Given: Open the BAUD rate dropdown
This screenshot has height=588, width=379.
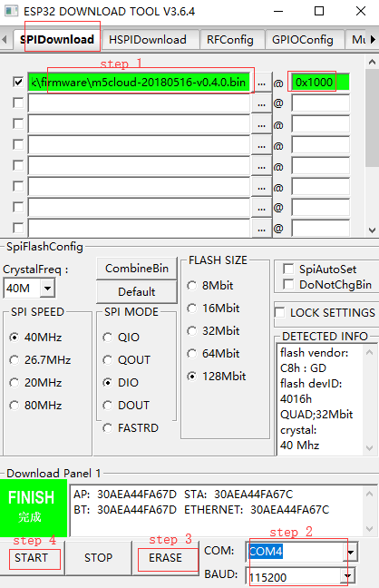Looking at the screenshot, I should (x=347, y=576).
